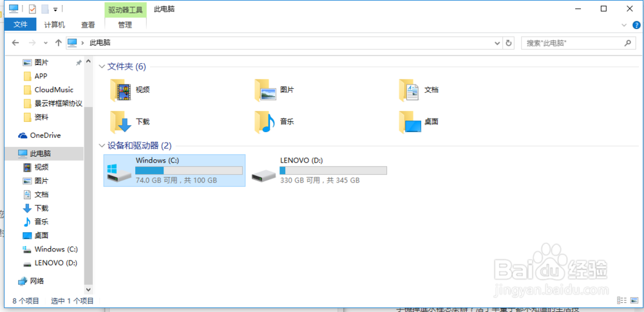Click the Windows (C:) usage bar
This screenshot has height=312, width=644.
[x=189, y=171]
